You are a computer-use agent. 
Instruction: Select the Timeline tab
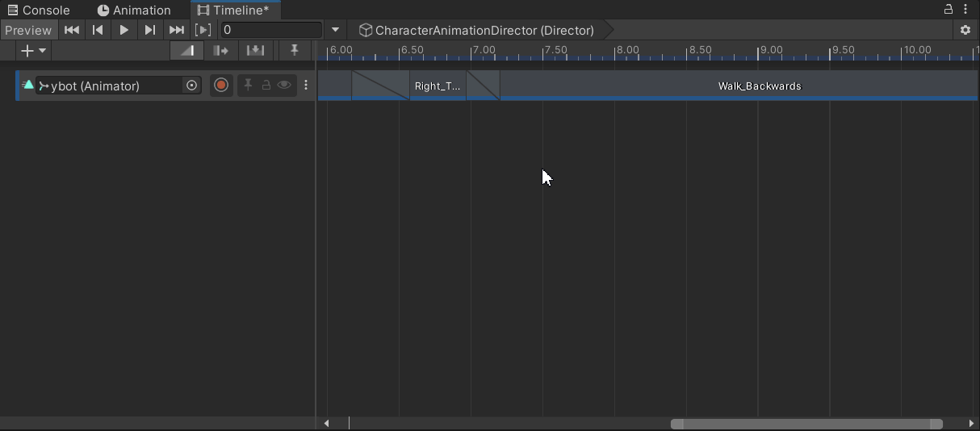(233, 10)
